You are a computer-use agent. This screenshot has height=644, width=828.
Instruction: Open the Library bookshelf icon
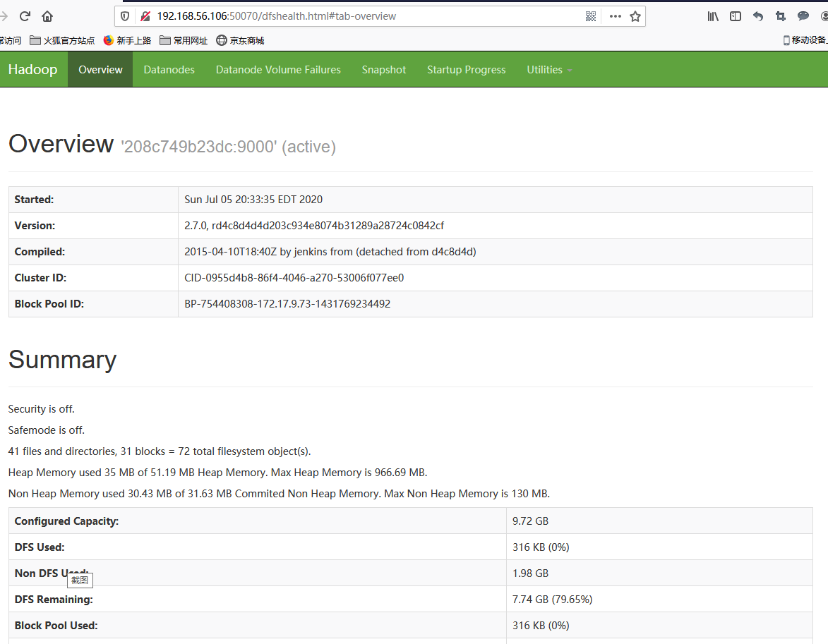click(713, 16)
